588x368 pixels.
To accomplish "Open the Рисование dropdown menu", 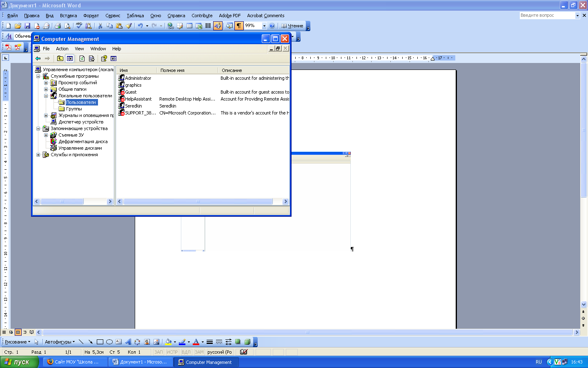I will (17, 342).
